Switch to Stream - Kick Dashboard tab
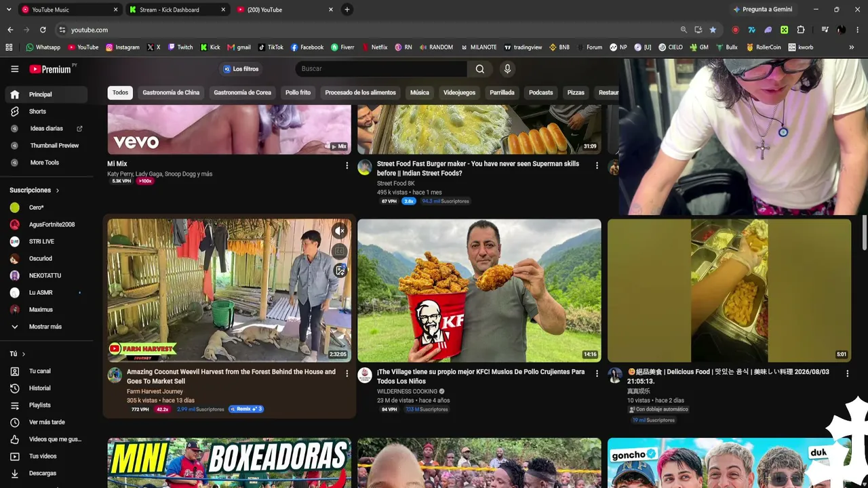868x488 pixels. (x=178, y=9)
